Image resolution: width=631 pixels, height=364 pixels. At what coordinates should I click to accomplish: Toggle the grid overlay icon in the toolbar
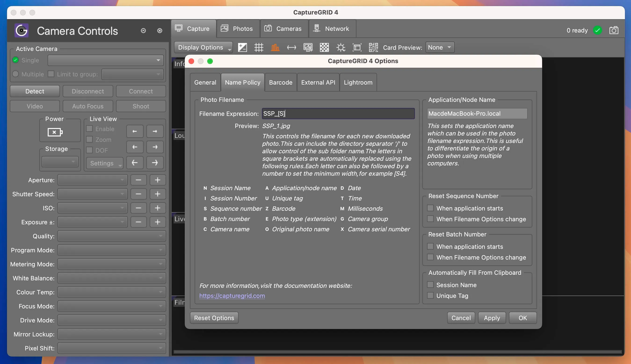[x=259, y=47]
